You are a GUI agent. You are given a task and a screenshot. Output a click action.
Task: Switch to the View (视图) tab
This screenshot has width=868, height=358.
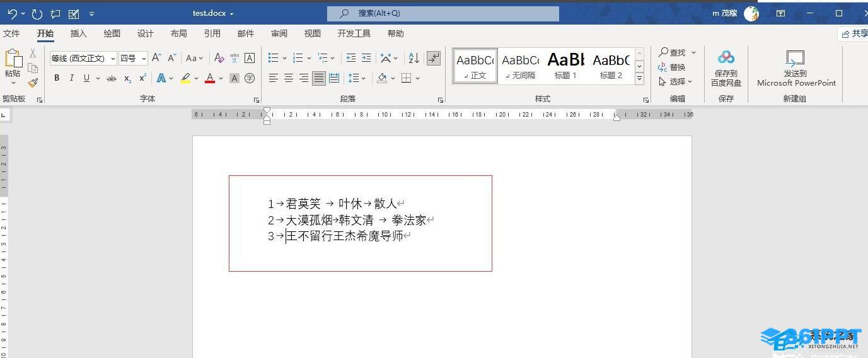click(x=313, y=33)
